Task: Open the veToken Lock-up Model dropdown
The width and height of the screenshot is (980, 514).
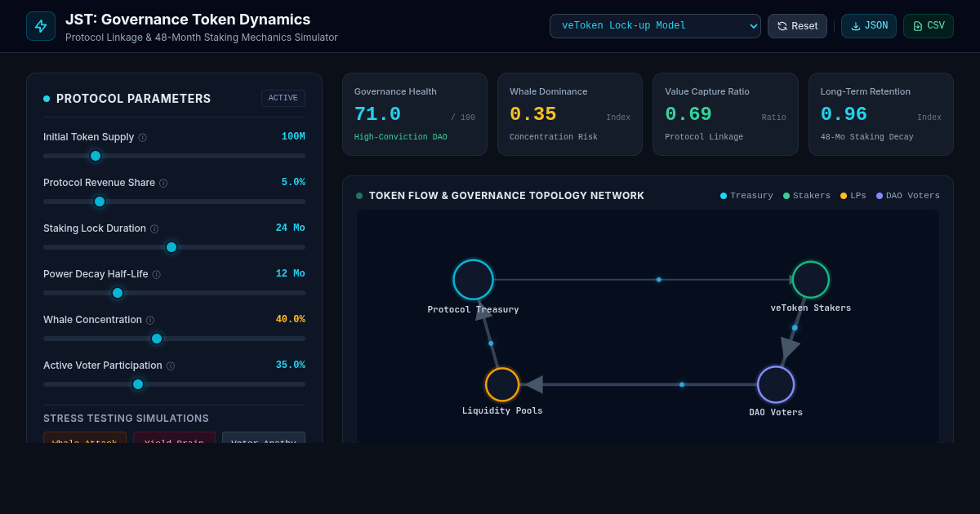Action: 655,26
